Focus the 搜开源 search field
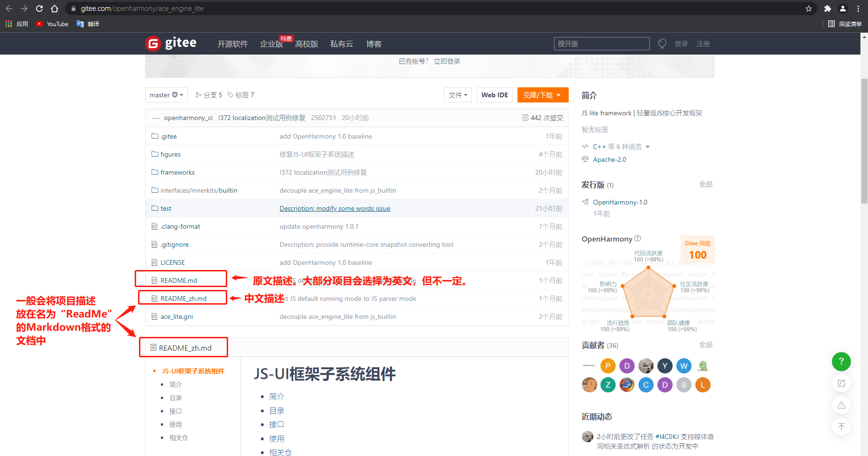The height and width of the screenshot is (456, 868). click(601, 44)
